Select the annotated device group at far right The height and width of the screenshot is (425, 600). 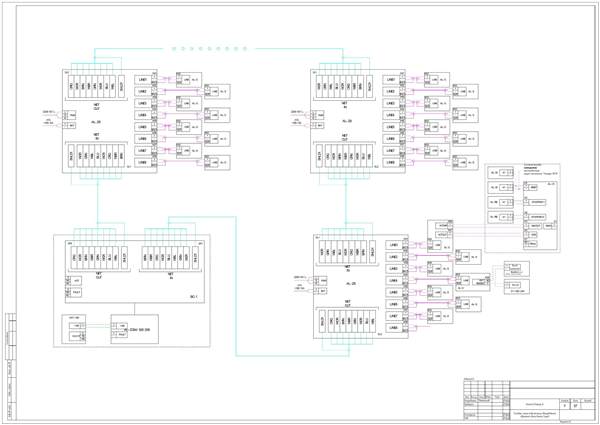522,208
